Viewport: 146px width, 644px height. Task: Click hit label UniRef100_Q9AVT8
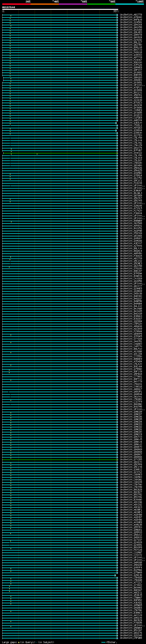(x=131, y=35)
